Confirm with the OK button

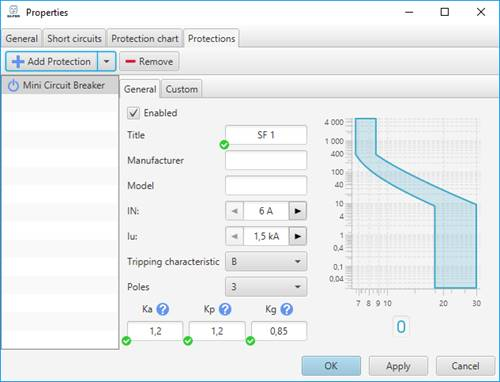331,366
